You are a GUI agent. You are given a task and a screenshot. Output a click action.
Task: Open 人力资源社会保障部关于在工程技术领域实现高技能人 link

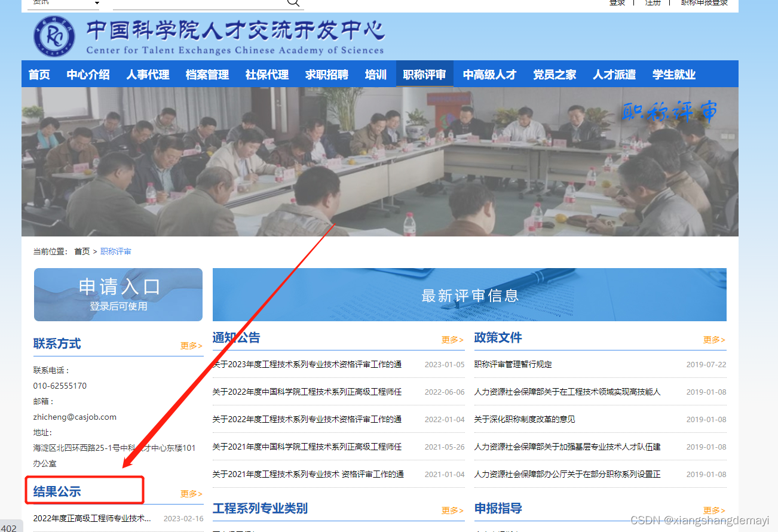[x=568, y=392]
